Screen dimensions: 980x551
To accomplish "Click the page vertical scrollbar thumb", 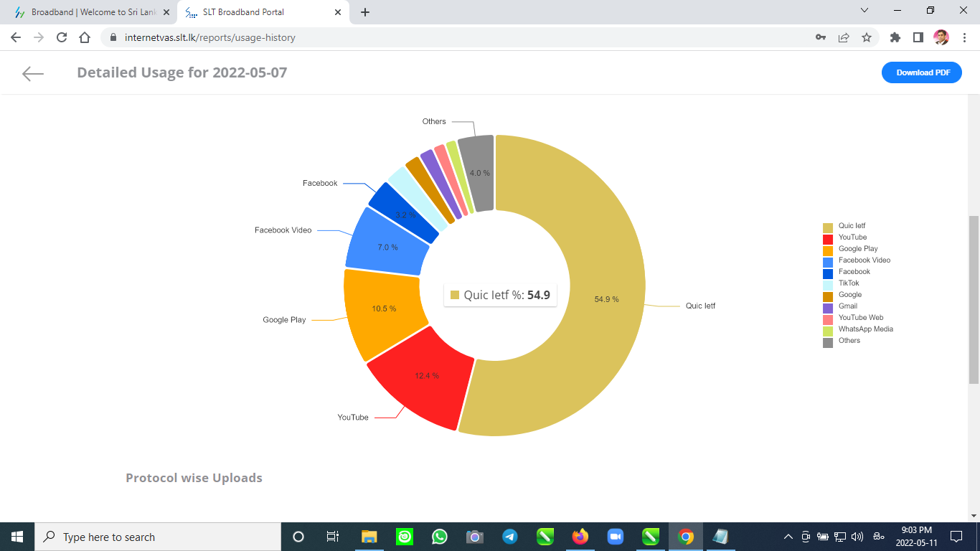I will 974,300.
